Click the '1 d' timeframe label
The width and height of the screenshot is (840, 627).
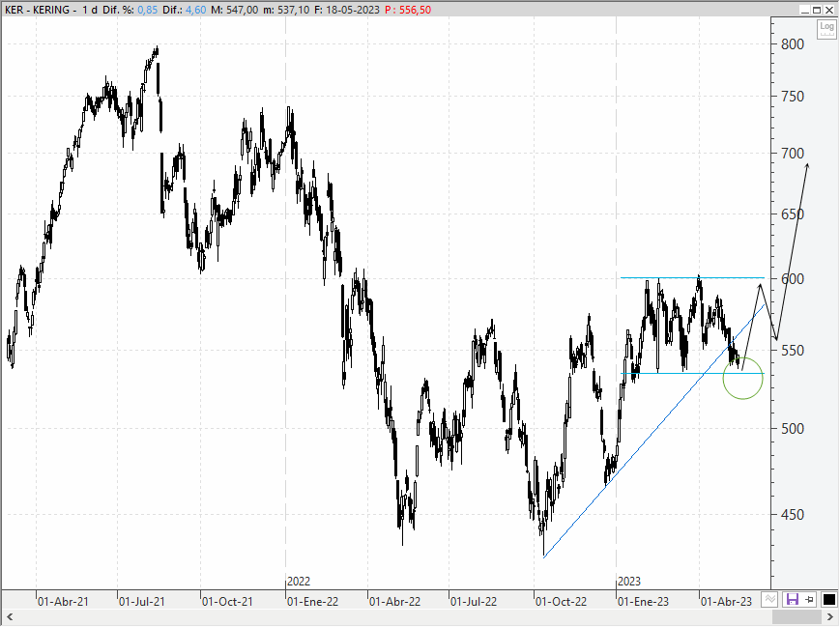90,10
